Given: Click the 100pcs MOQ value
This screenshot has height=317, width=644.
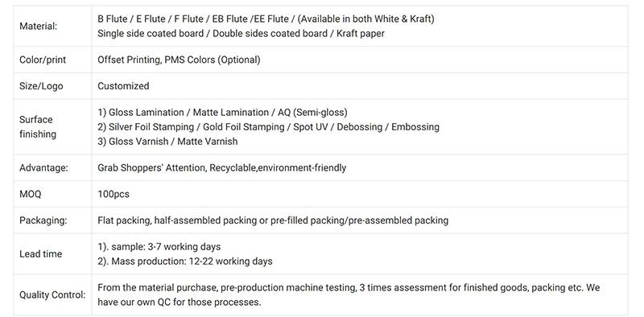Looking at the screenshot, I should 114,194.
